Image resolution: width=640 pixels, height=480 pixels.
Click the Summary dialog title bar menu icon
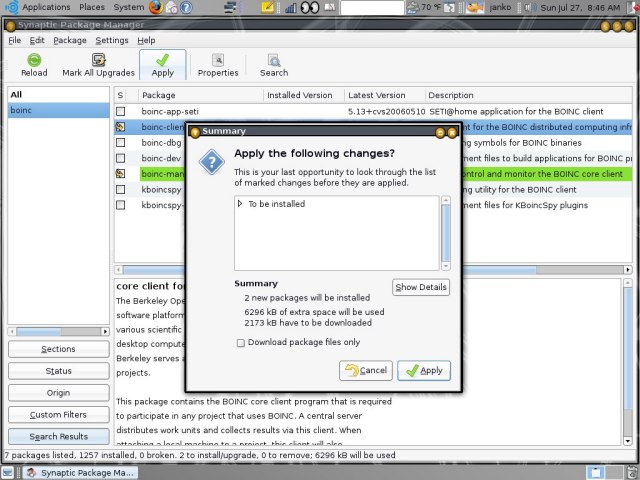[x=195, y=132]
